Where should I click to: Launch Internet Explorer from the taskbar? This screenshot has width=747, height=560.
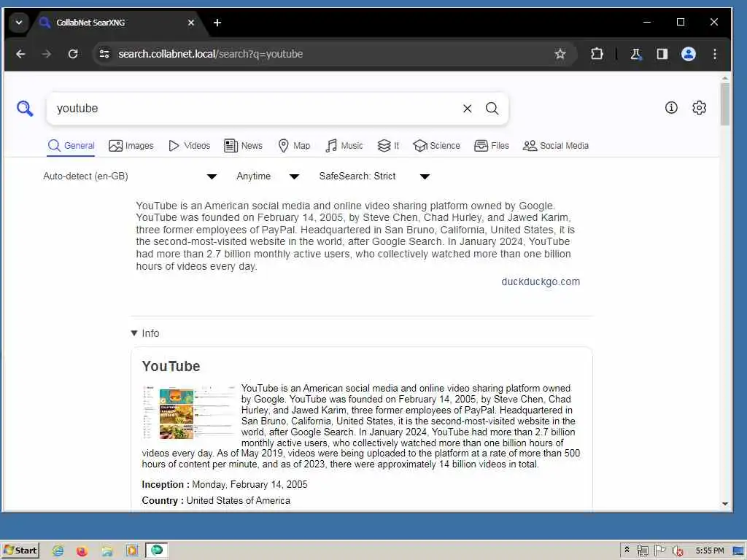(58, 551)
